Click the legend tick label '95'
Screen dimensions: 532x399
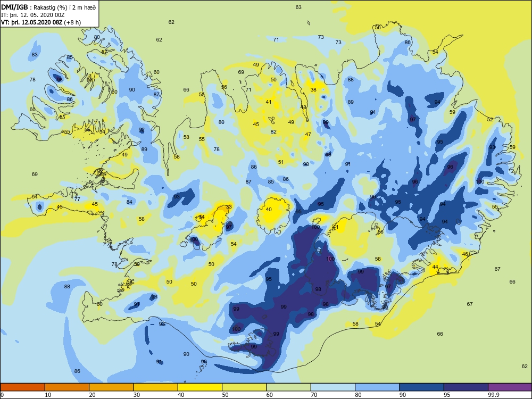[447, 395]
